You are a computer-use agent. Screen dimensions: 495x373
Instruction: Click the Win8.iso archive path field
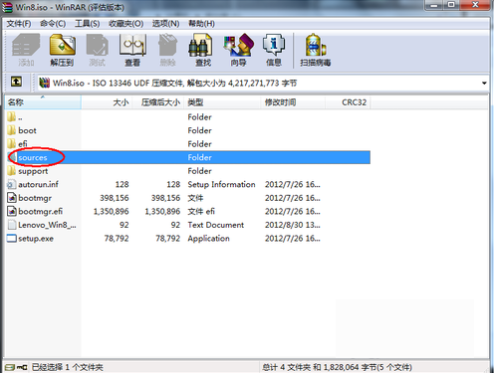click(262, 83)
